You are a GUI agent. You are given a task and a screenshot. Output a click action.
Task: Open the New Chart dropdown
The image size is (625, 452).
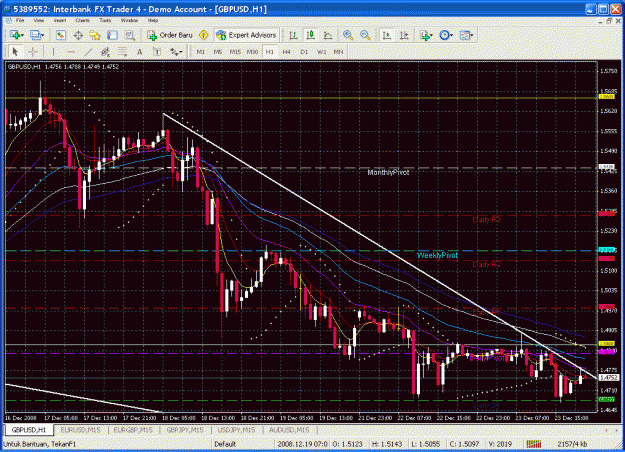pyautogui.click(x=17, y=35)
